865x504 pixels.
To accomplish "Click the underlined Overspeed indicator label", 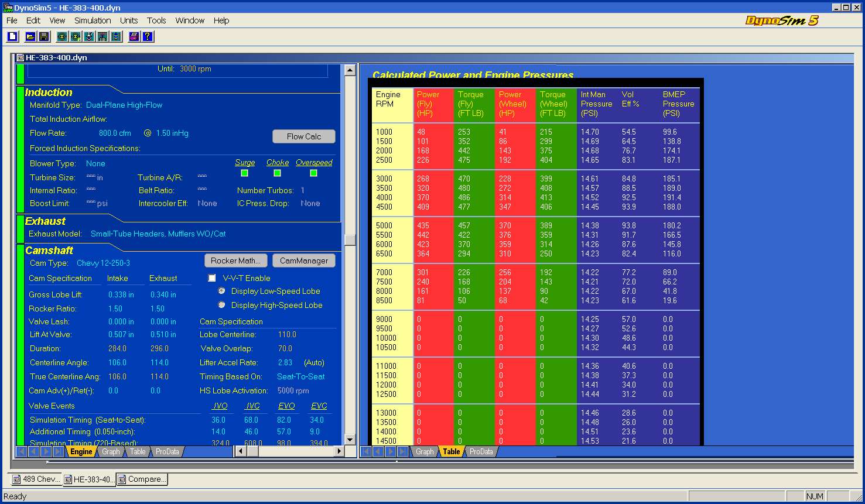I will click(314, 162).
